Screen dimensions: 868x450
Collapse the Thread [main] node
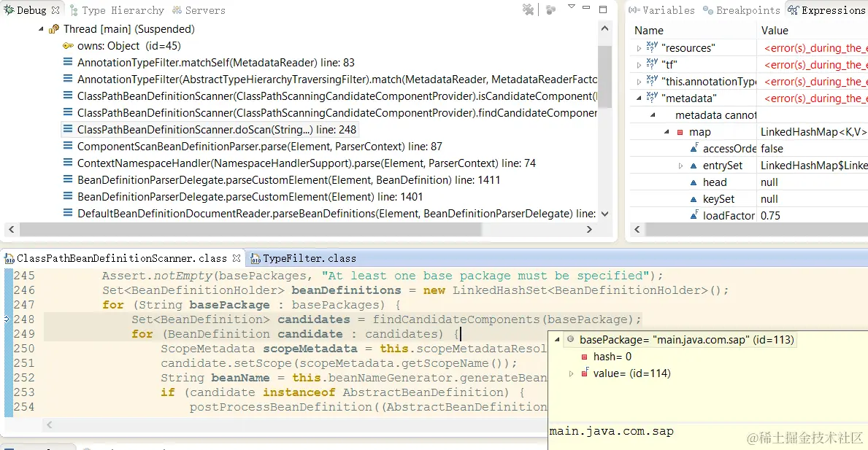pos(41,28)
